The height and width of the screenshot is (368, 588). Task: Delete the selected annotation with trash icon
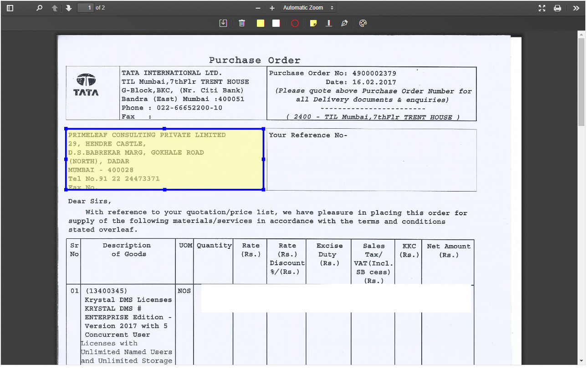(x=242, y=23)
